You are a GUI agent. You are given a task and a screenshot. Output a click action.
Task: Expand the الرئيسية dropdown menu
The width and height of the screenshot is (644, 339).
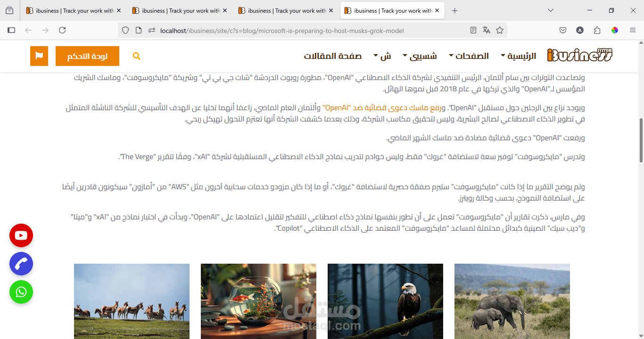point(519,56)
